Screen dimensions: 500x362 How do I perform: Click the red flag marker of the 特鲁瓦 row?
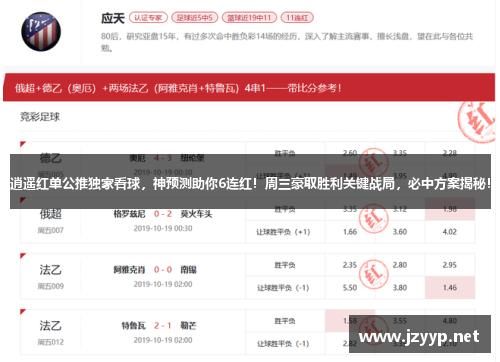point(23,312)
